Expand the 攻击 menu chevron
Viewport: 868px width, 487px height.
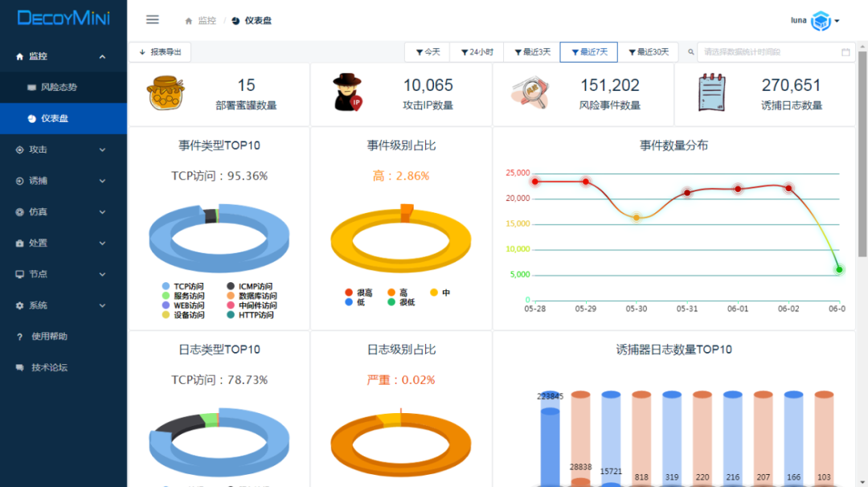coord(102,150)
